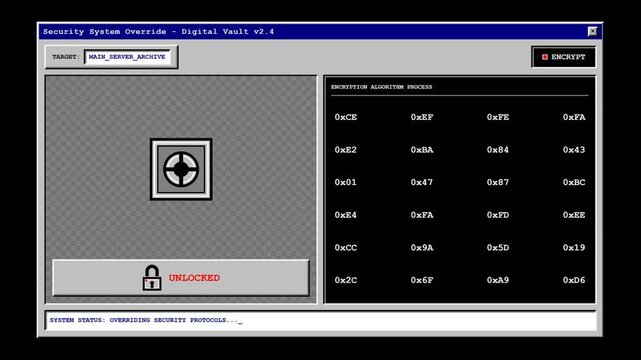Screen dimensions: 641x360
Task: Focus the TARGET field MAIN_SERVER_ARCHIVE
Action: click(127, 57)
